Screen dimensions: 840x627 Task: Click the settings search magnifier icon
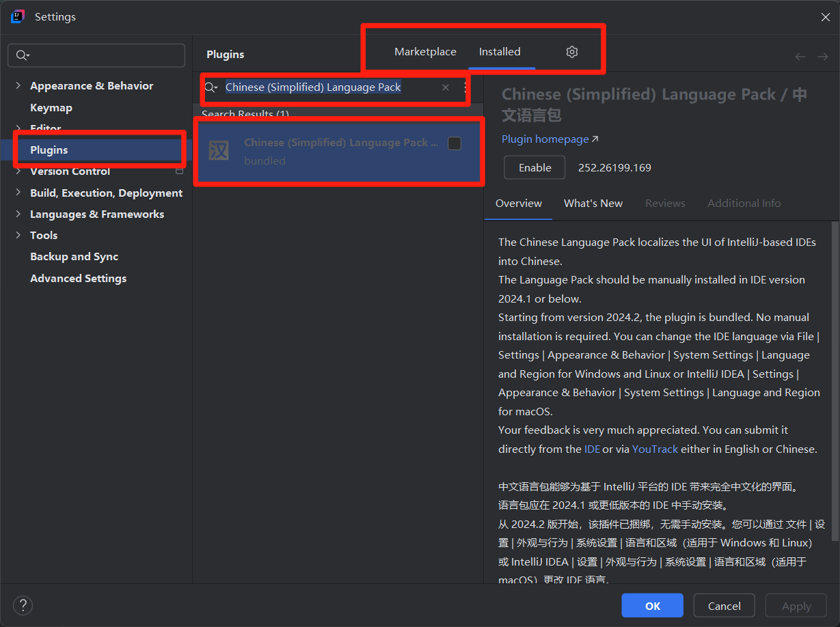tap(23, 55)
